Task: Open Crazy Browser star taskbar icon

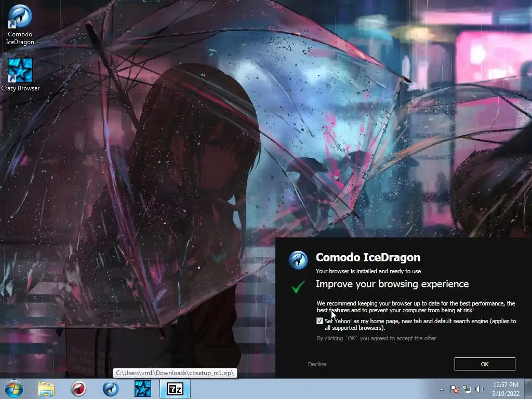Action: tap(142, 389)
